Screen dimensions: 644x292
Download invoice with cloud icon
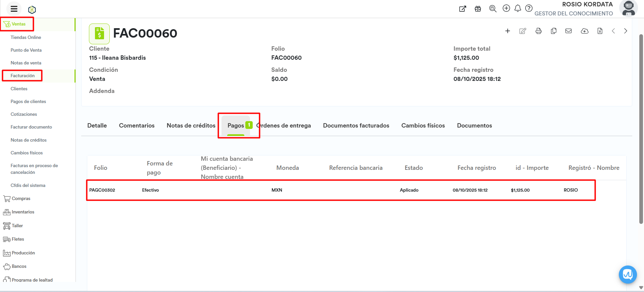(584, 31)
